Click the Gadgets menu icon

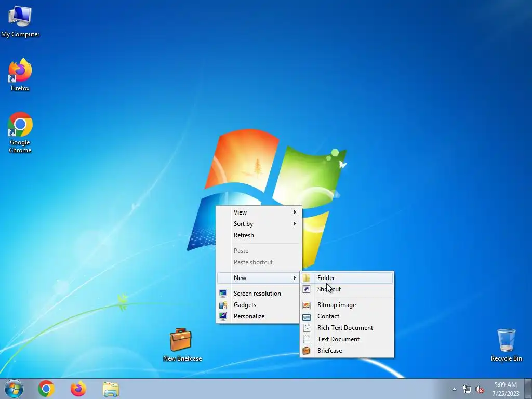(223, 305)
